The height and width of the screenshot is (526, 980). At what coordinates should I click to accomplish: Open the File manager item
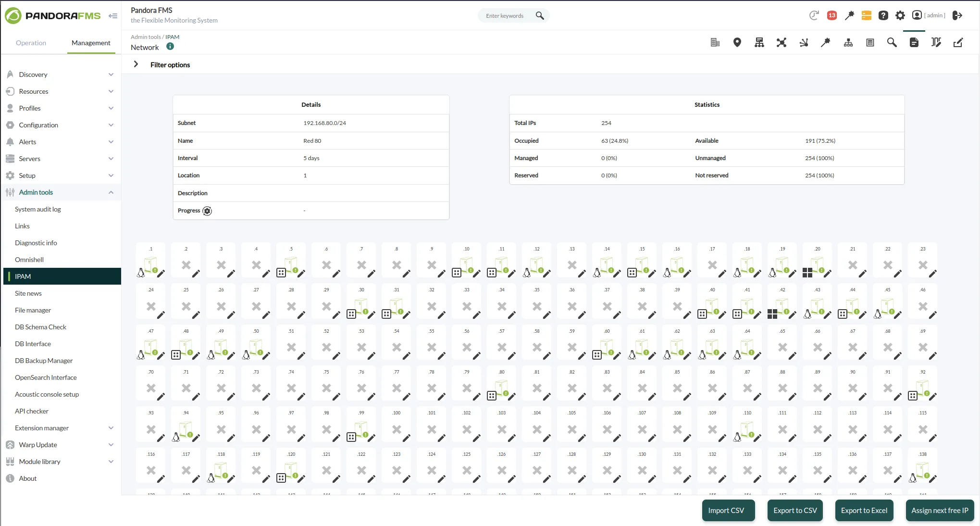point(33,310)
